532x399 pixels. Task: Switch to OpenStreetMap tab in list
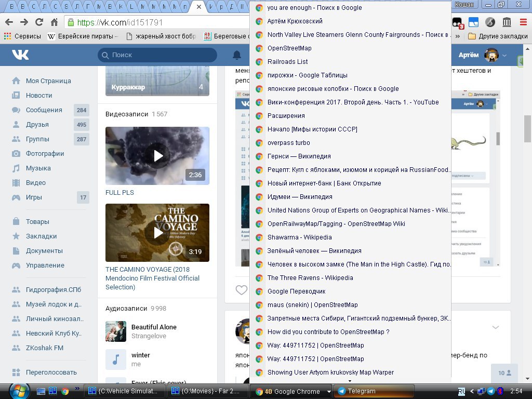pos(350,48)
